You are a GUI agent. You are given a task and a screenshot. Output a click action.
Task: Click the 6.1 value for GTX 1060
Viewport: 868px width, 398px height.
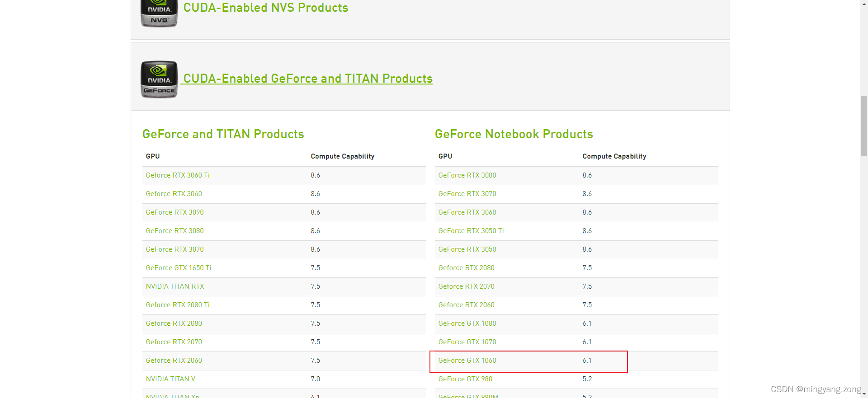coord(587,361)
